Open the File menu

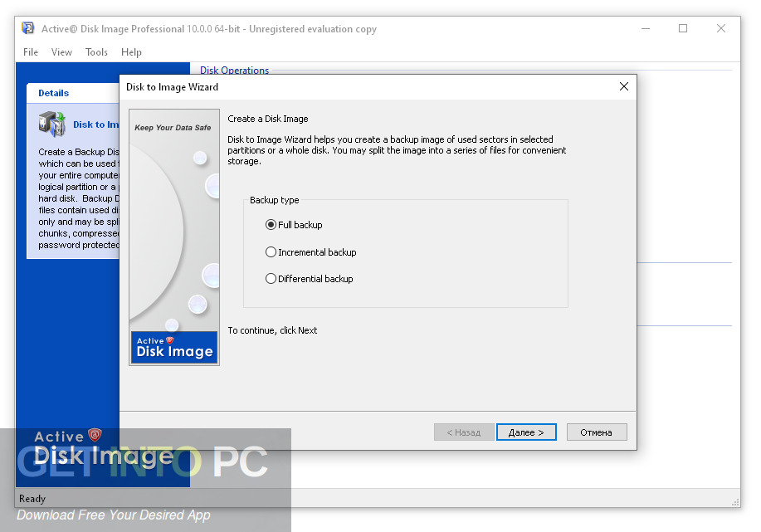(31, 52)
